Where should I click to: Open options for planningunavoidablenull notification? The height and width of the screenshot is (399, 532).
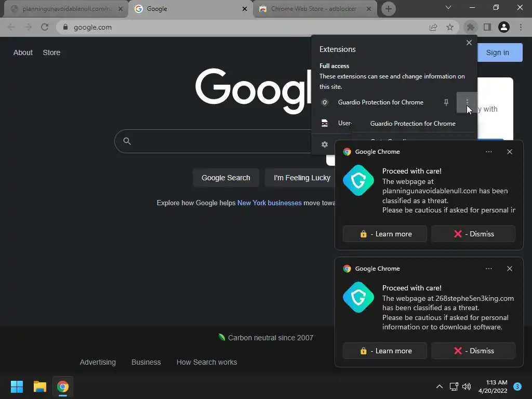tap(488, 152)
